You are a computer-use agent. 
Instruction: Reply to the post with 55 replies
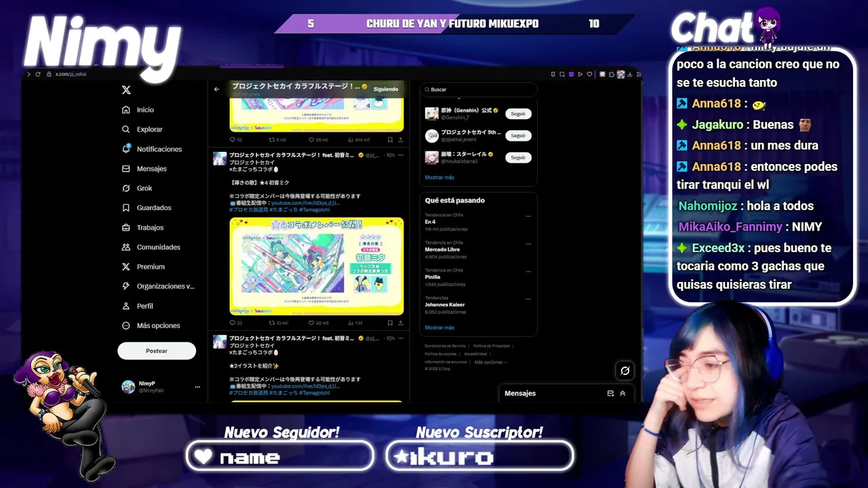tap(236, 140)
